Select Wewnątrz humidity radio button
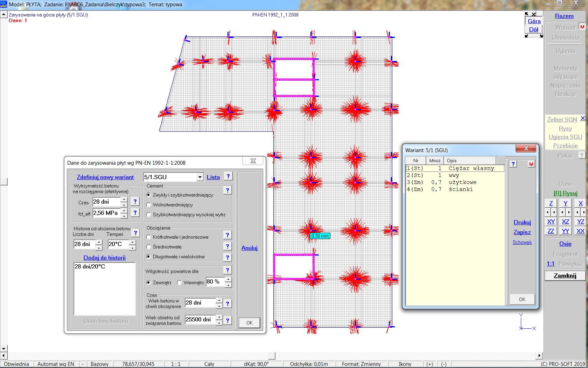The height and width of the screenshot is (368, 588). click(x=180, y=283)
